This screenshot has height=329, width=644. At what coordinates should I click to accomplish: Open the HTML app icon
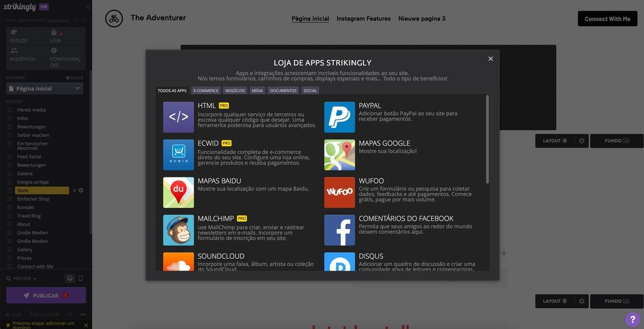click(178, 117)
